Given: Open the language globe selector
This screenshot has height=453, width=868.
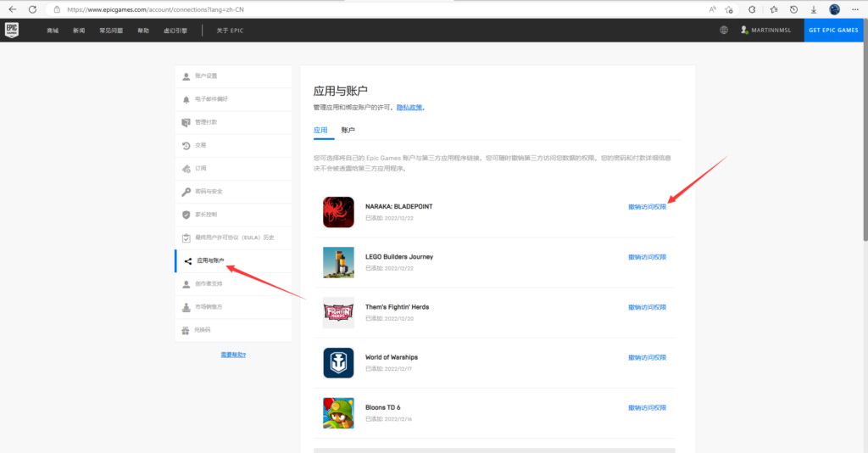Looking at the screenshot, I should click(x=724, y=30).
